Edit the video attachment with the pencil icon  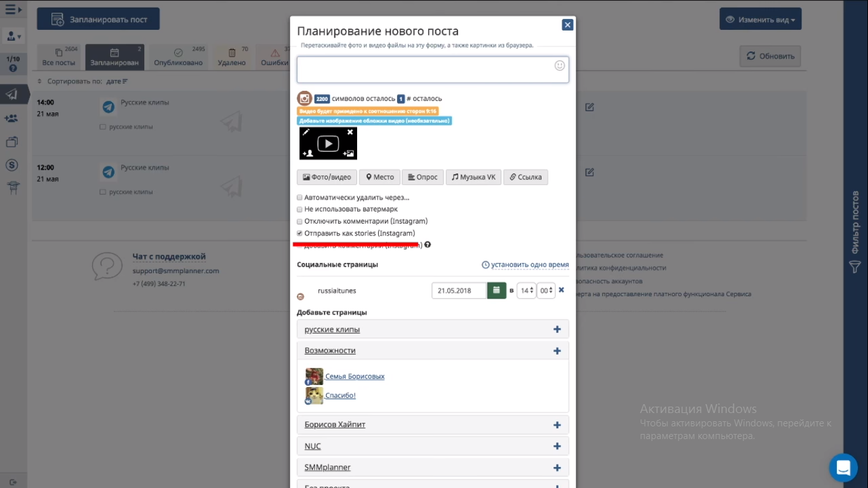pos(306,132)
